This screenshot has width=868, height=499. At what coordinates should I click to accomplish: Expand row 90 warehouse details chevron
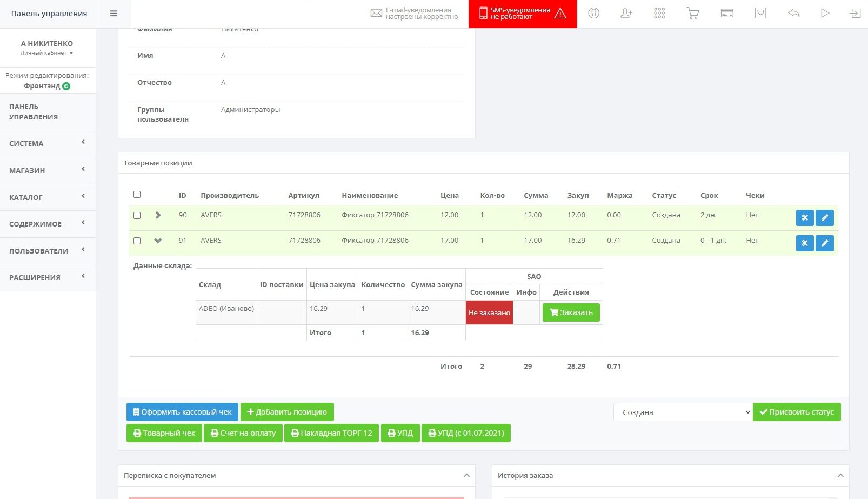158,215
